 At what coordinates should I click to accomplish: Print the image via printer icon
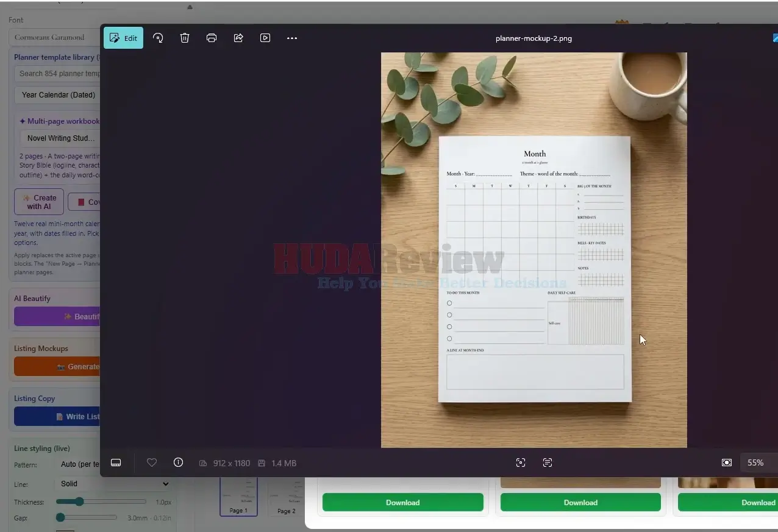coord(212,38)
